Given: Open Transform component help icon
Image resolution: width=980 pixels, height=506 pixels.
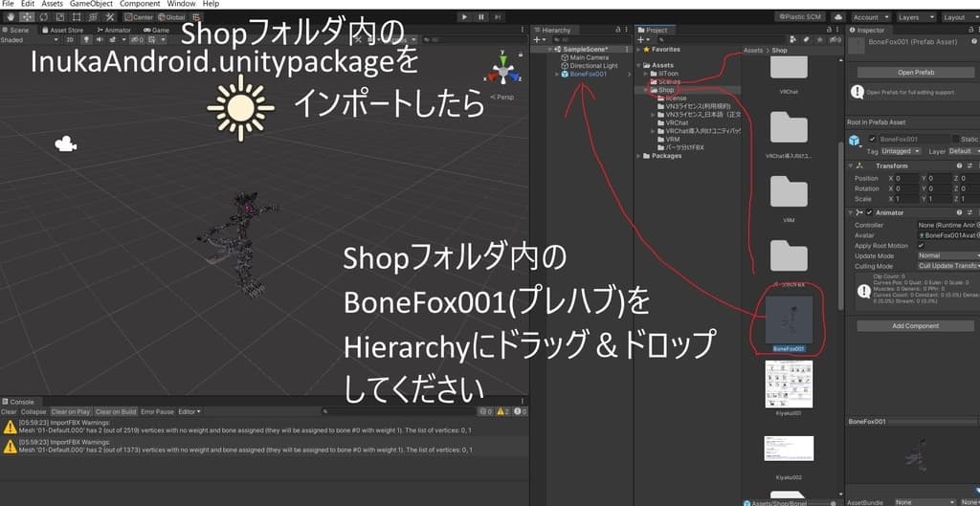Looking at the screenshot, I should (x=959, y=165).
